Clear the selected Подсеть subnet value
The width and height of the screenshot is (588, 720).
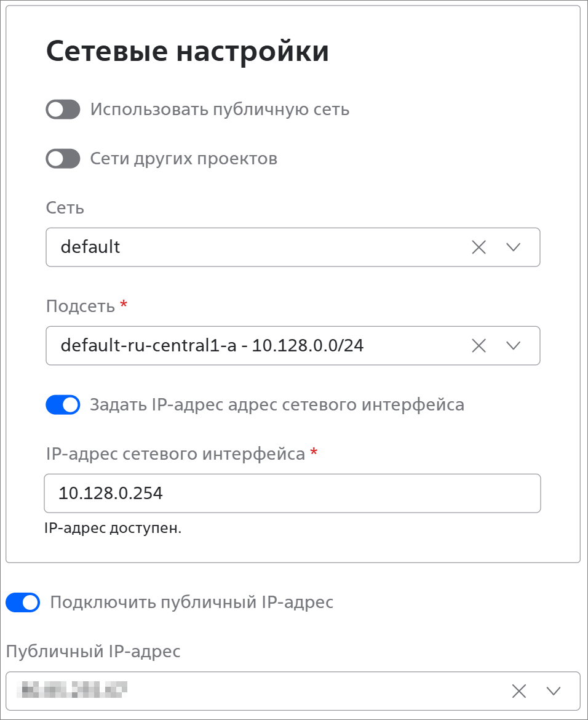tap(479, 346)
